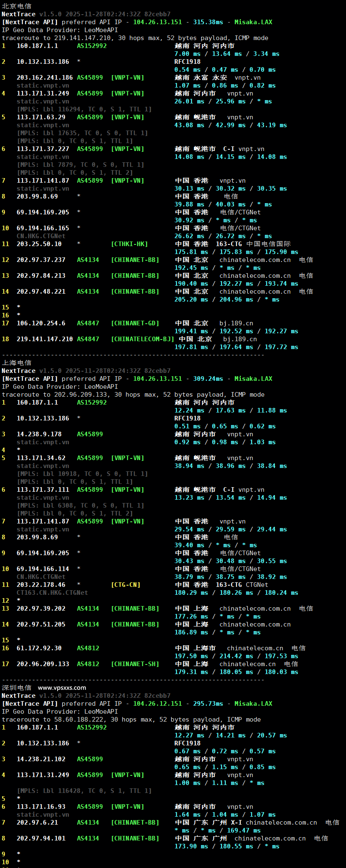Click MPLS label line with Lbl 10918
This screenshot has width=346, height=868.
click(x=82, y=474)
